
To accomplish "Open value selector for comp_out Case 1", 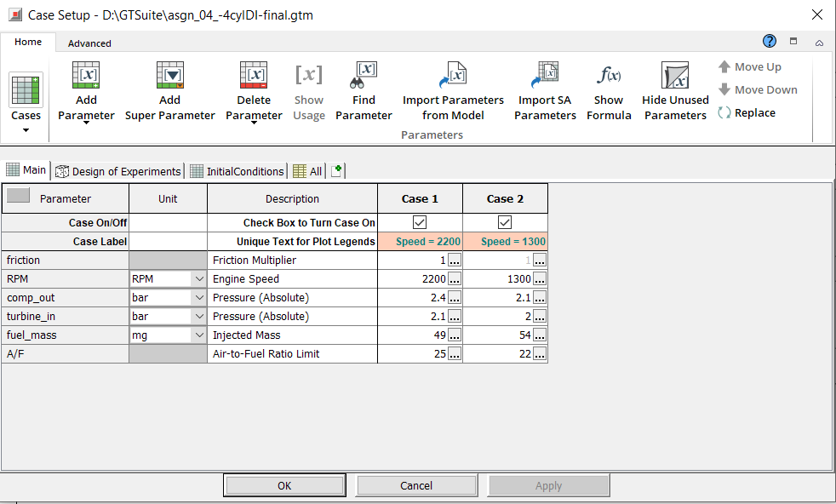I will click(455, 298).
